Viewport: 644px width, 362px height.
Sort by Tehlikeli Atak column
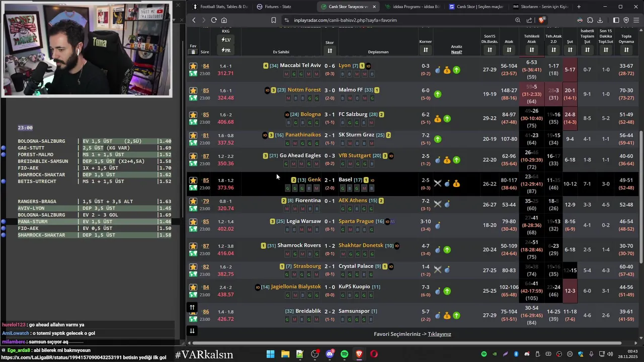(532, 50)
